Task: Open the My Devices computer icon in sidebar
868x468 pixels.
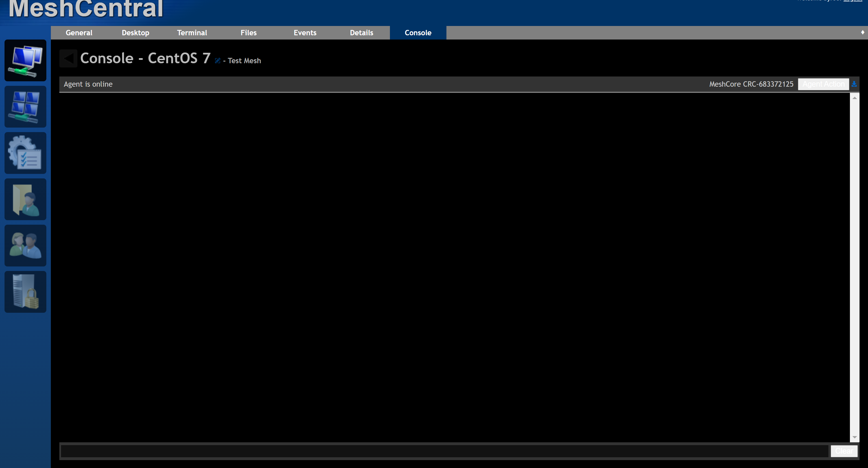Action: point(25,60)
